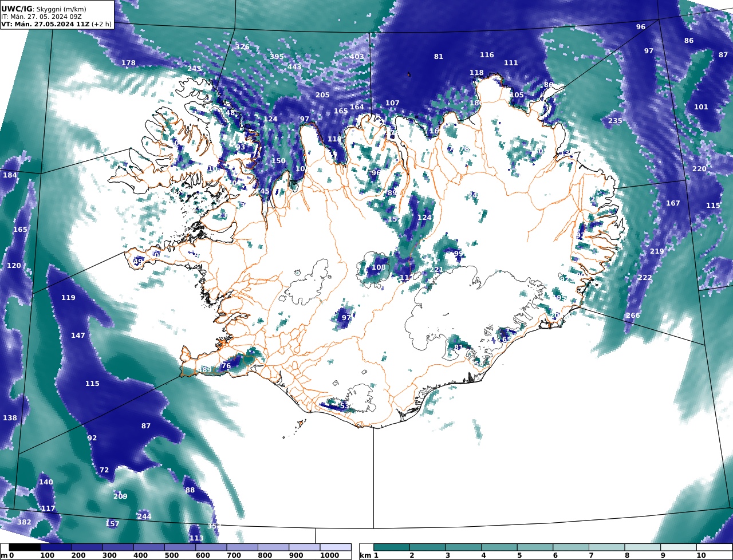Image resolution: width=733 pixels, height=560 pixels.
Task: Click the value '118' near the northeast peninsula
Action: coord(476,73)
